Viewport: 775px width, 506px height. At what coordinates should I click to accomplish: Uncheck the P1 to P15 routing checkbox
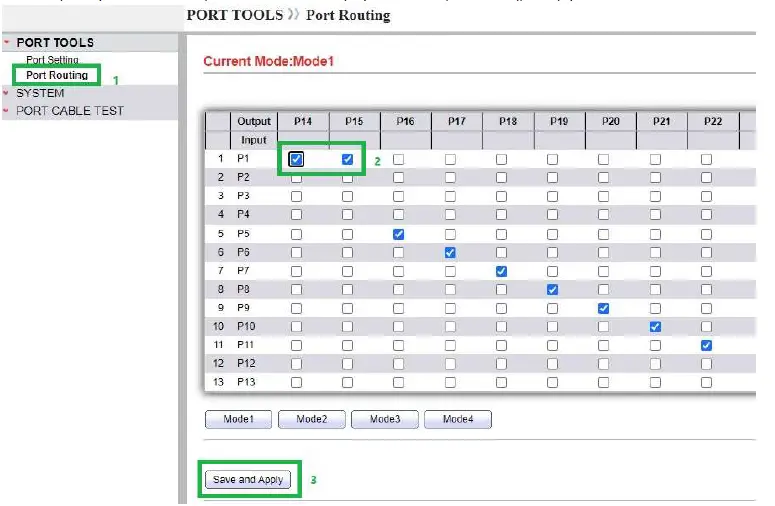pyautogui.click(x=347, y=159)
